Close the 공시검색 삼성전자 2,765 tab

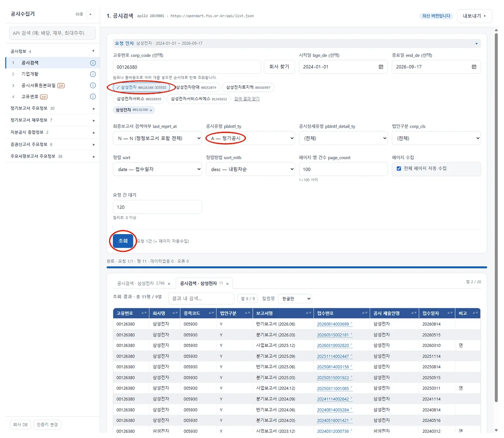click(x=169, y=284)
